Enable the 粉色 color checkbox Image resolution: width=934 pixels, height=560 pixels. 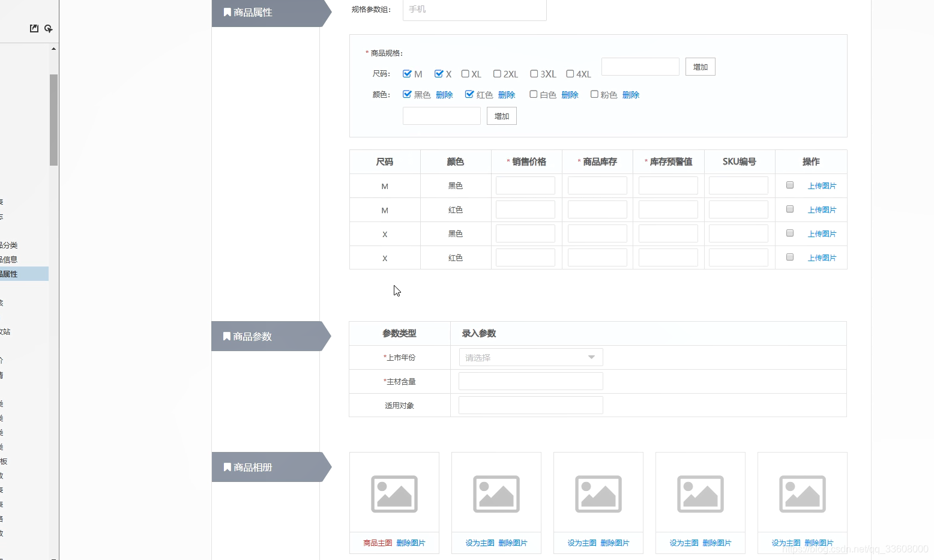pyautogui.click(x=594, y=94)
